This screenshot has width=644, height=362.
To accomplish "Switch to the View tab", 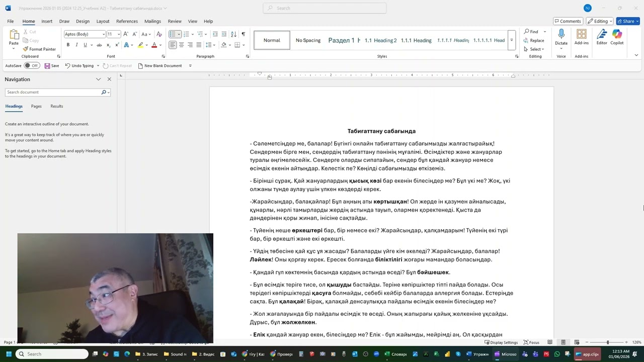I will [192, 21].
